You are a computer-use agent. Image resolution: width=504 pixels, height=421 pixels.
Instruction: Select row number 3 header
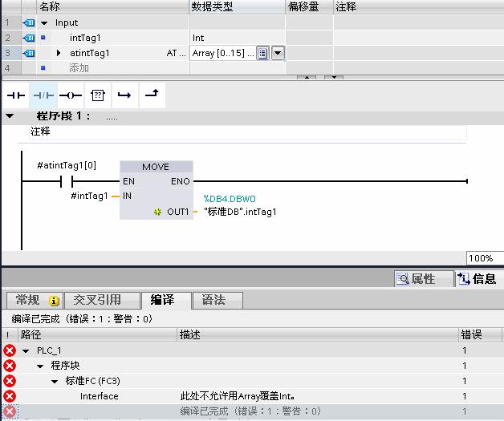11,53
